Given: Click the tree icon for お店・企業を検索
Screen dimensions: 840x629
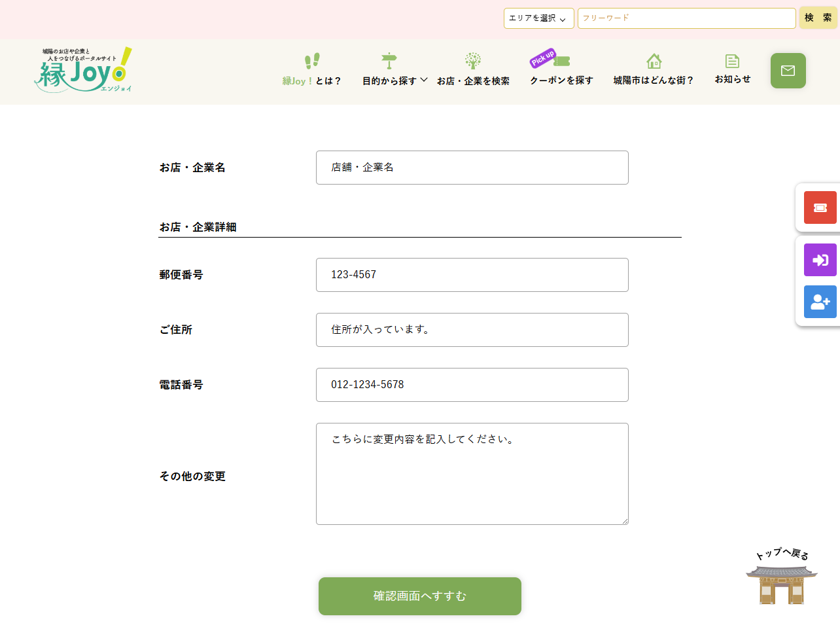Looking at the screenshot, I should coord(473,60).
